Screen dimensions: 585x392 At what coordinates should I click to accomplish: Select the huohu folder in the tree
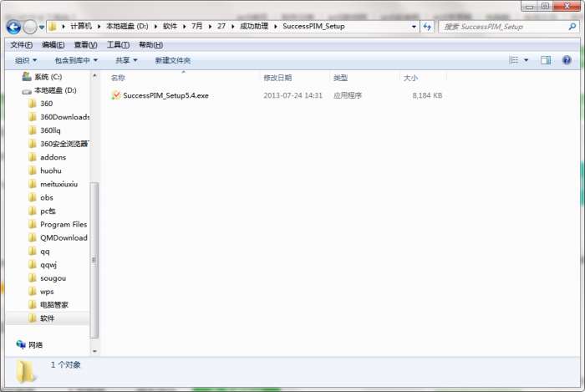click(x=51, y=171)
